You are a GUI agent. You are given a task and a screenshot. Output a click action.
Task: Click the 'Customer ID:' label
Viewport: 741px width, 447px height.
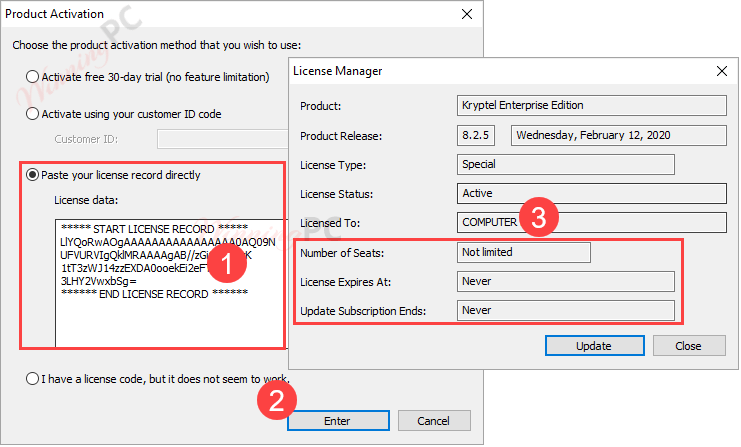86,139
